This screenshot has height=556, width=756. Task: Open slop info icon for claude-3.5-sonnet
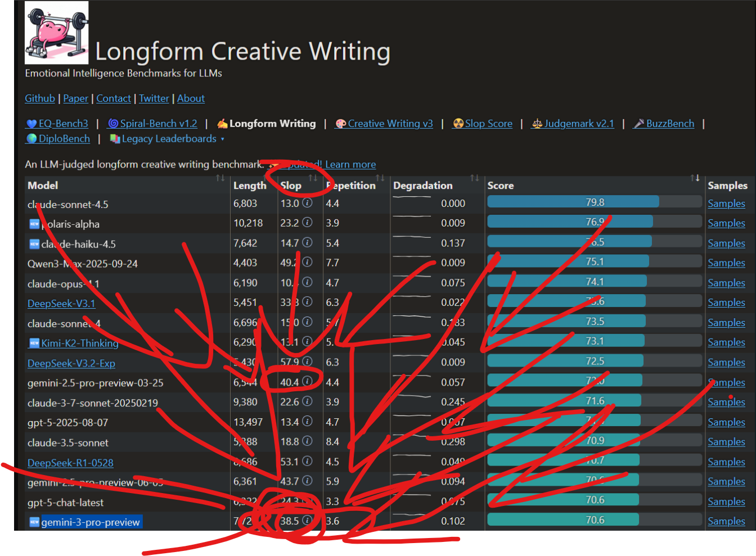coord(307,441)
